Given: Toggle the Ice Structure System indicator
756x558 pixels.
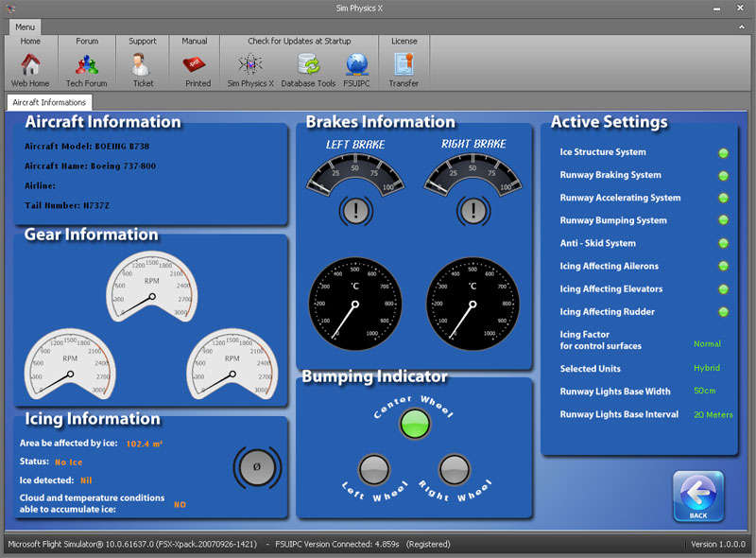Looking at the screenshot, I should 723,152.
